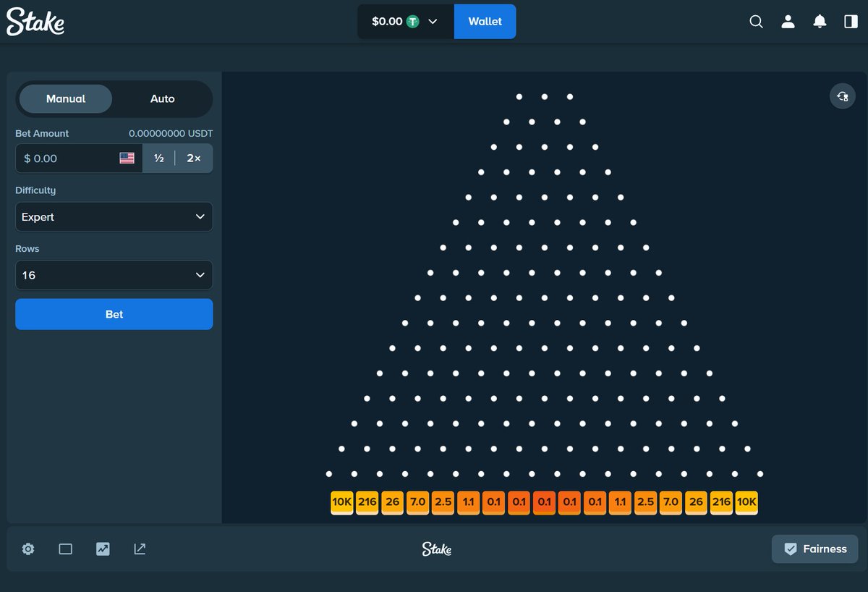The height and width of the screenshot is (592, 868).
Task: Open the Rows dropdown set to 16
Action: [x=114, y=276]
